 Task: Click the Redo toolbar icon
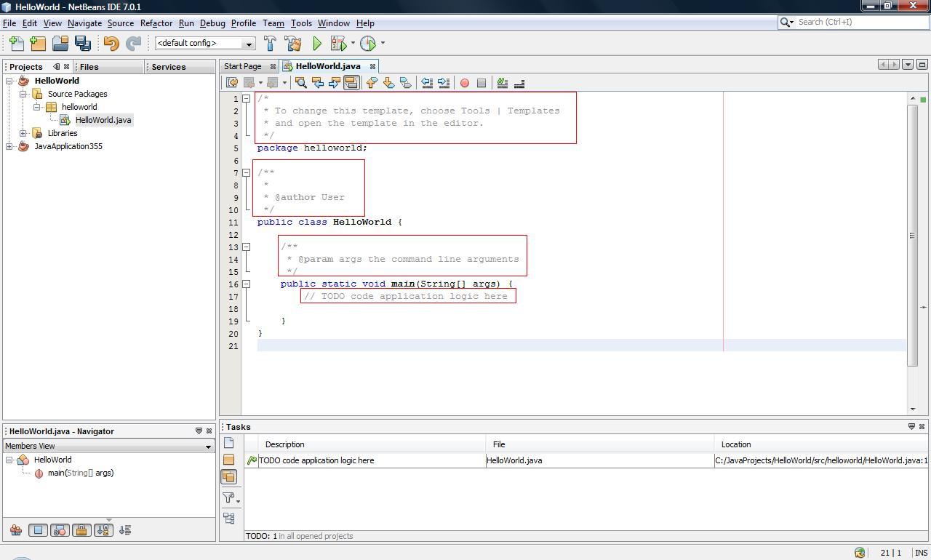point(133,44)
